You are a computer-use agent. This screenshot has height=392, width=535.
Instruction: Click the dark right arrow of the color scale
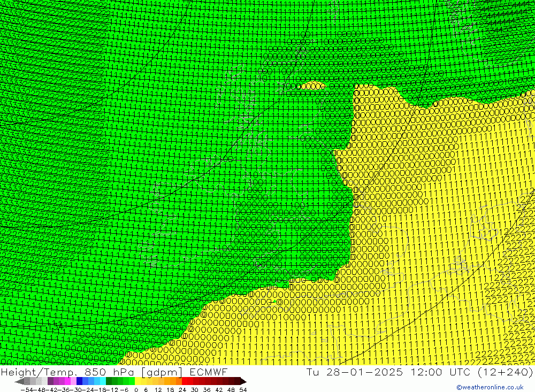pos(243,382)
